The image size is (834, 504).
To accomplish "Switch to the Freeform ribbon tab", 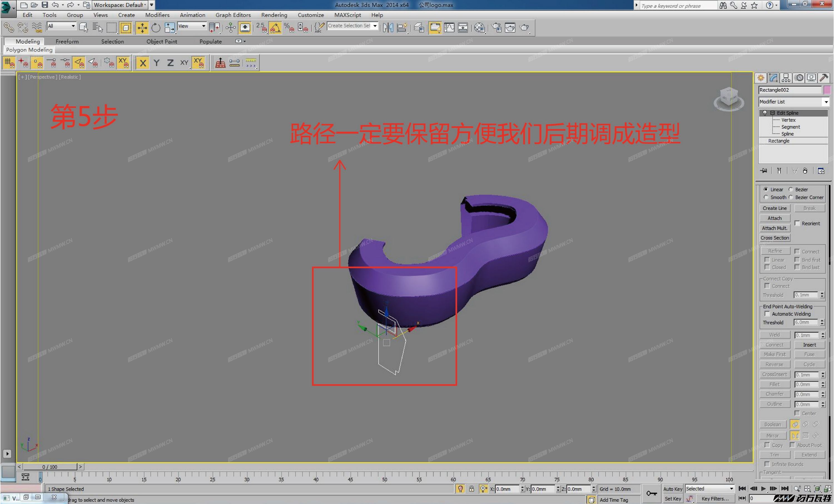I will 67,41.
